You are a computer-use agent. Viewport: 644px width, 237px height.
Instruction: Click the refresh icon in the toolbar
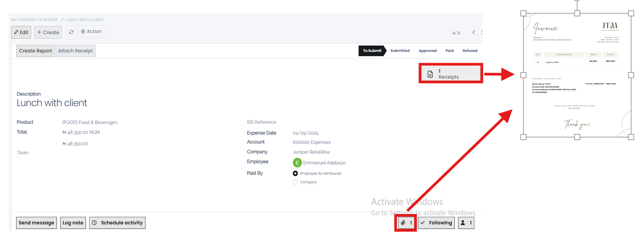click(x=71, y=32)
